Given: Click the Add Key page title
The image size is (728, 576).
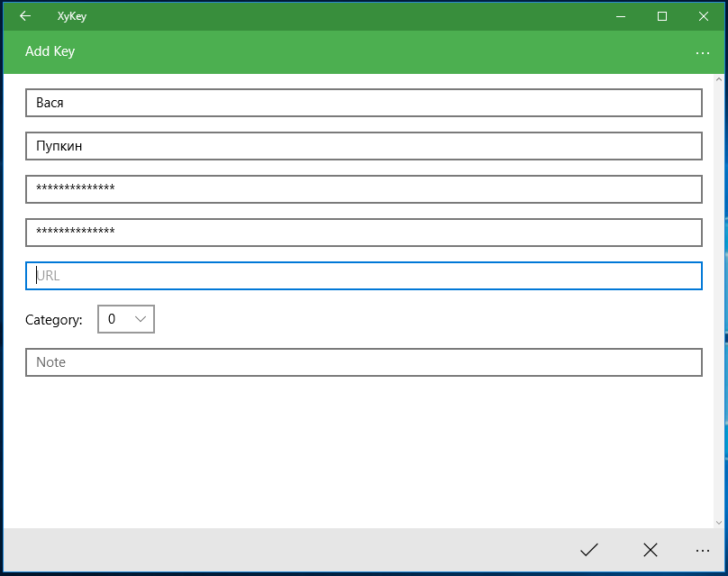Looking at the screenshot, I should [50, 51].
